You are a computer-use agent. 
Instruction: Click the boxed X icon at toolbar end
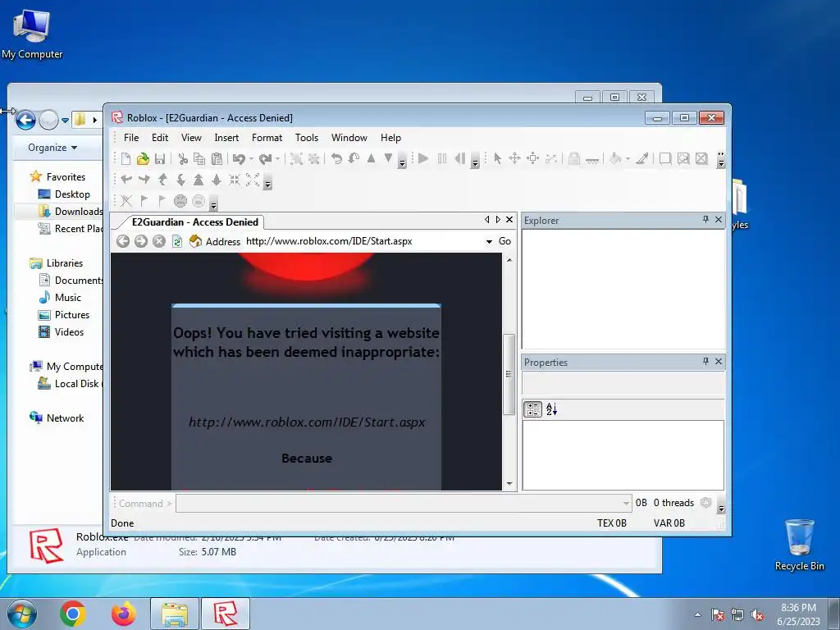701,158
